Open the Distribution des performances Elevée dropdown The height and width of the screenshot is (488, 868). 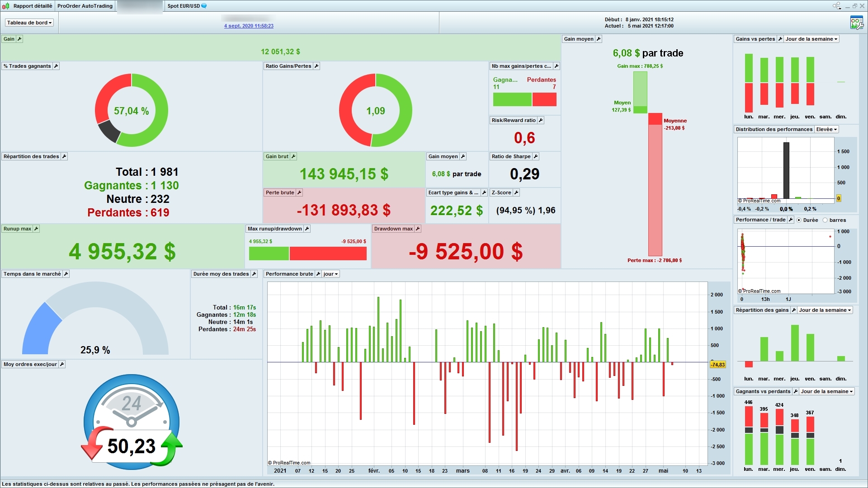point(826,129)
